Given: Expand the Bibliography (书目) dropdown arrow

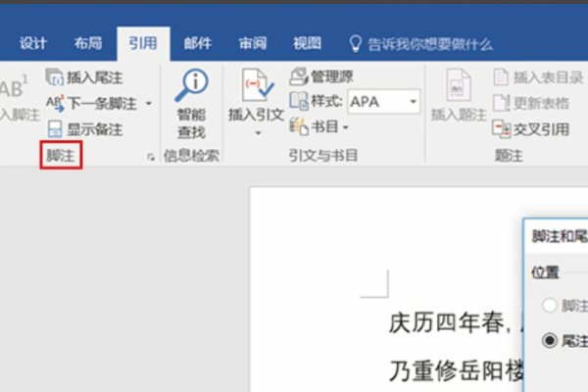Looking at the screenshot, I should coord(345,127).
